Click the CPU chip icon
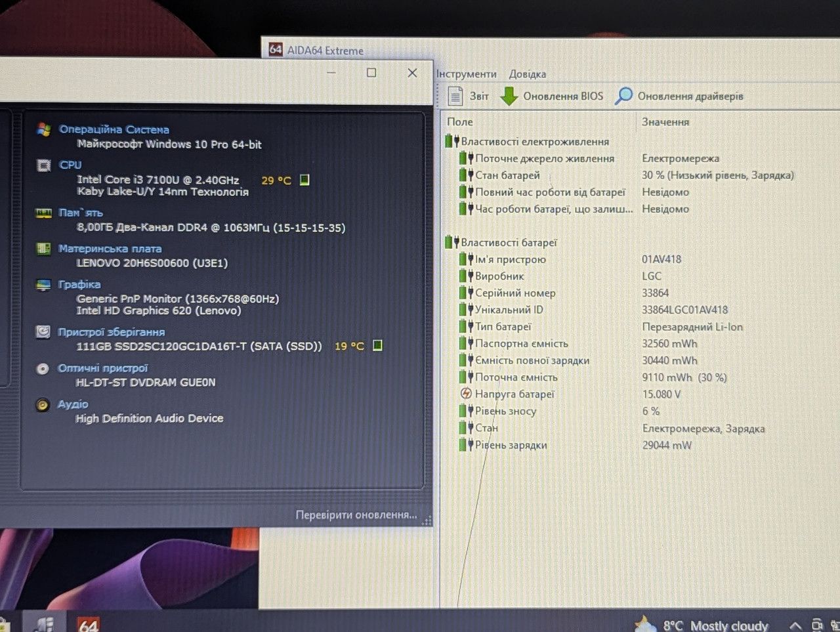This screenshot has width=840, height=632. pos(43,165)
